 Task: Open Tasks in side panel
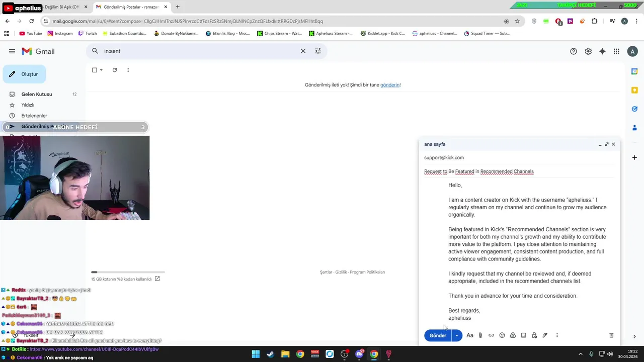click(634, 109)
